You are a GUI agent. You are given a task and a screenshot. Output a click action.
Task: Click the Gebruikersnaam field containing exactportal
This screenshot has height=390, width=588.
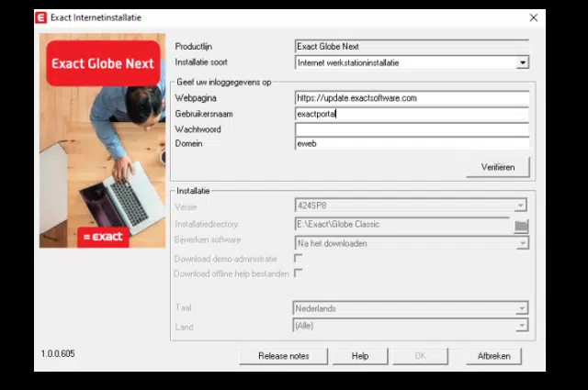413,114
